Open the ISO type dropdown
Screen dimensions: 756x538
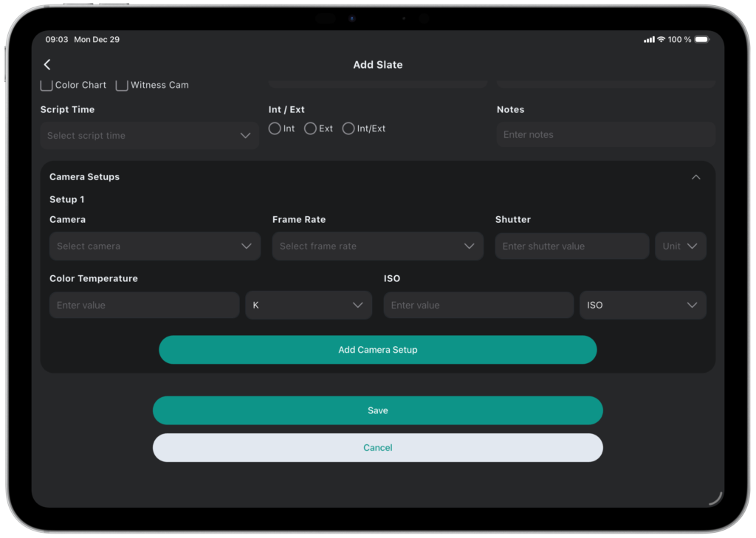[642, 306]
